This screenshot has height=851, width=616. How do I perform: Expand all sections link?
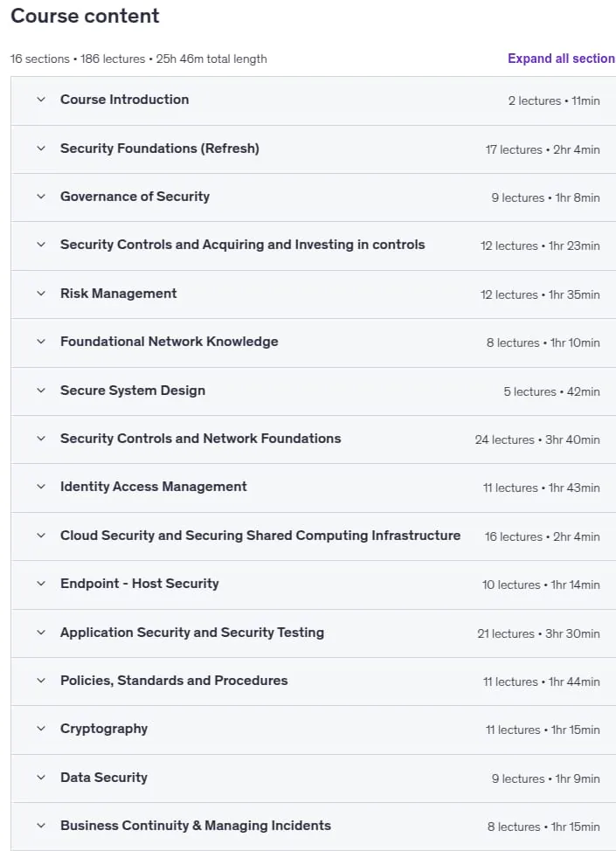562,59
